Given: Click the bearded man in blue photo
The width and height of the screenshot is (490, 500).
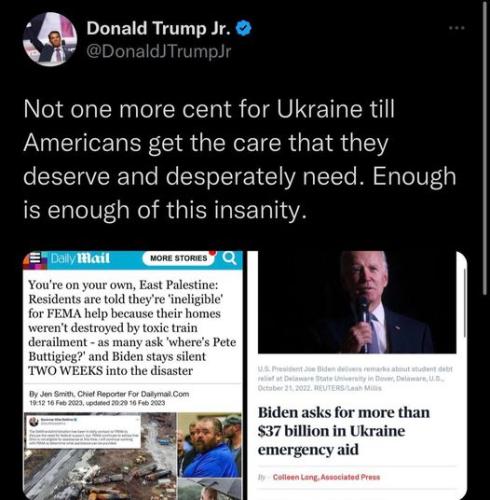Looking at the screenshot, I should click(x=210, y=445).
